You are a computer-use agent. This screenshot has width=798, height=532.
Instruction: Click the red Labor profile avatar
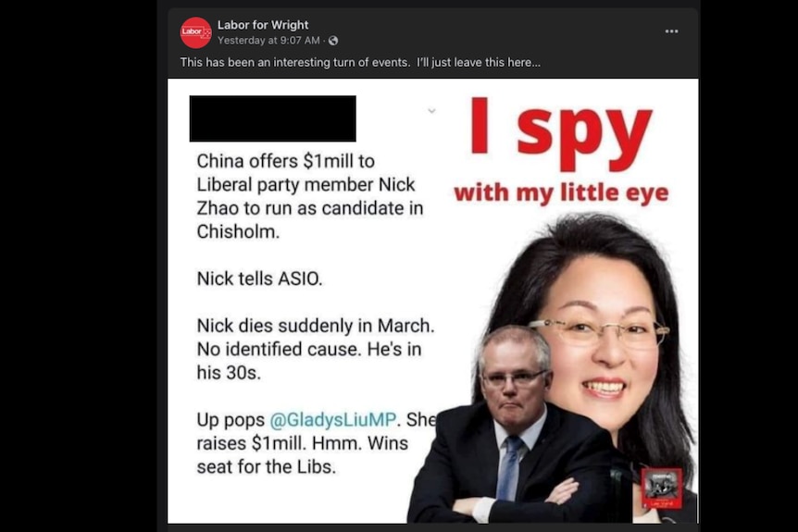click(195, 32)
